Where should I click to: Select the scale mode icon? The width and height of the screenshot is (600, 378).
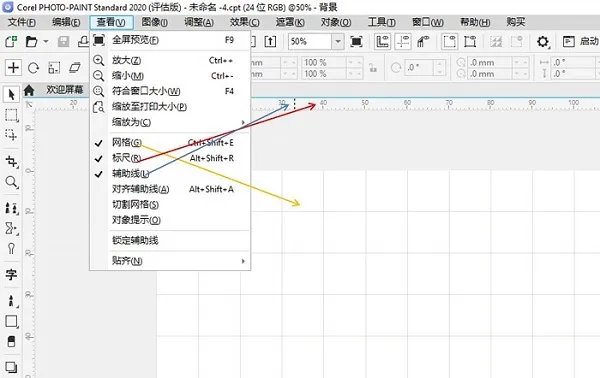54,68
